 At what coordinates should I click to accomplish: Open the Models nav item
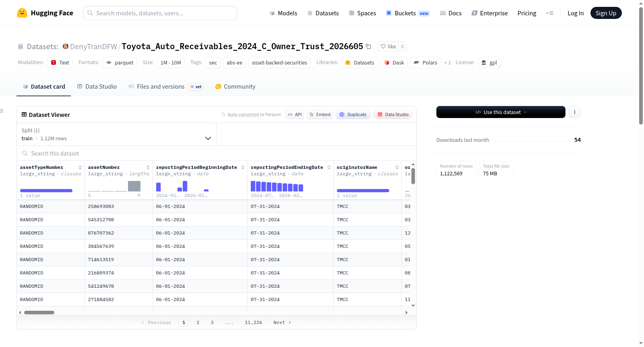[283, 13]
